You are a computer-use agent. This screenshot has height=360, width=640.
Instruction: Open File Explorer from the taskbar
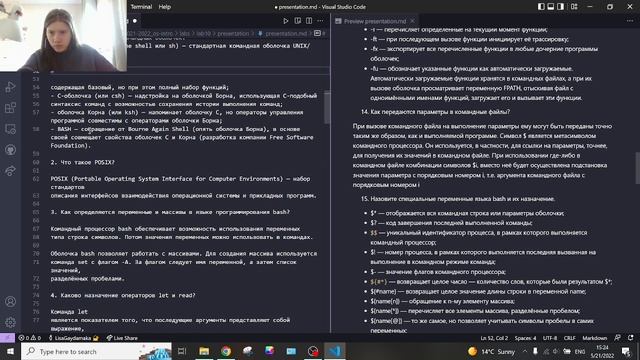click(204, 351)
